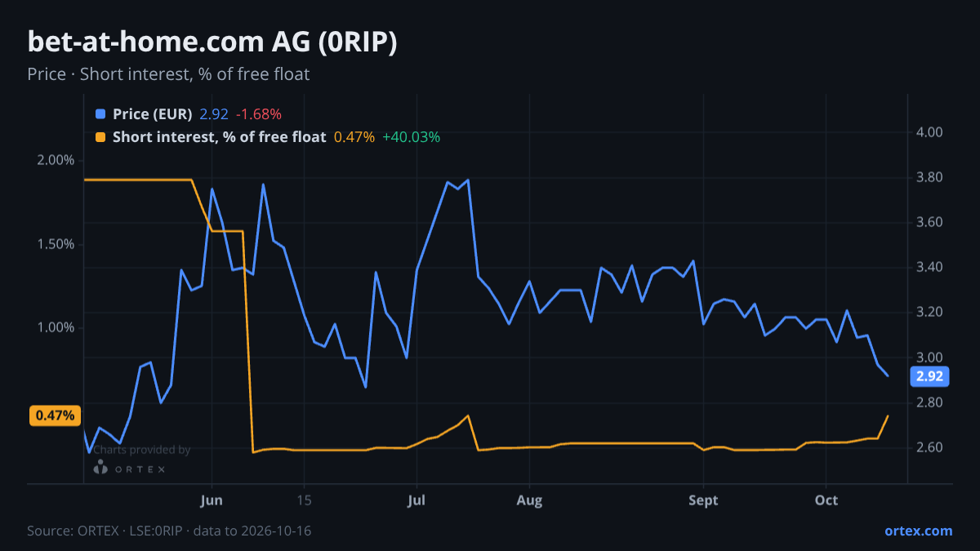This screenshot has height=551, width=980.
Task: Toggle the Short interest, % of free float legend label
Action: point(220,137)
